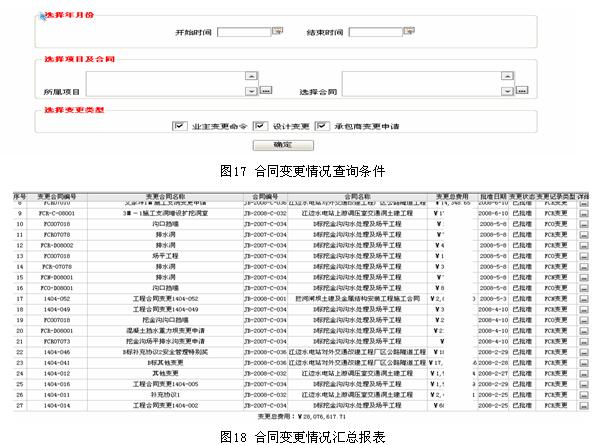Focus the 开始时间 input field

pos(244,32)
